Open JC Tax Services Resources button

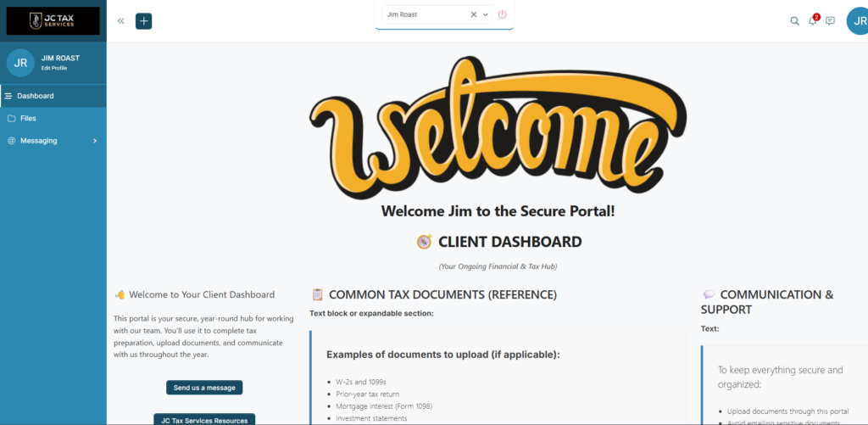[204, 419]
